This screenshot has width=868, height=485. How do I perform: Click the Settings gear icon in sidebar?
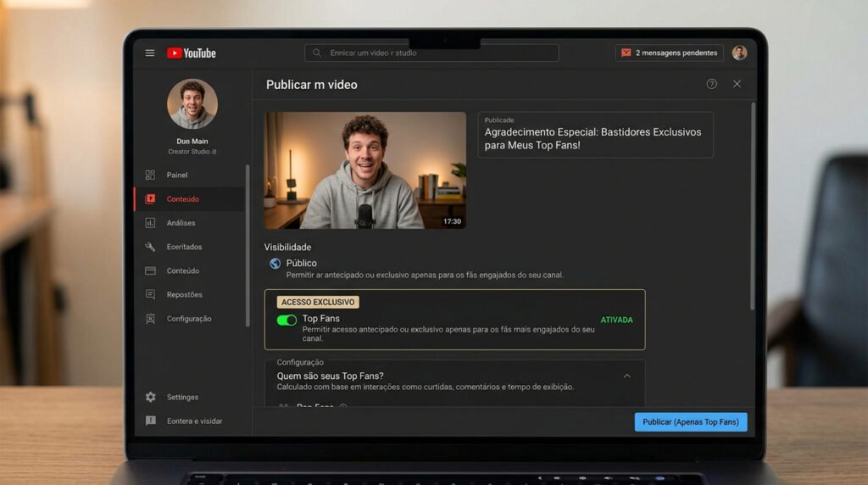click(x=151, y=397)
